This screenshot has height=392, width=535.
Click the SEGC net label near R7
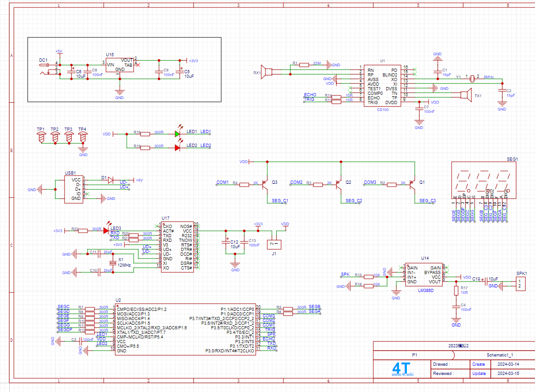point(64,307)
